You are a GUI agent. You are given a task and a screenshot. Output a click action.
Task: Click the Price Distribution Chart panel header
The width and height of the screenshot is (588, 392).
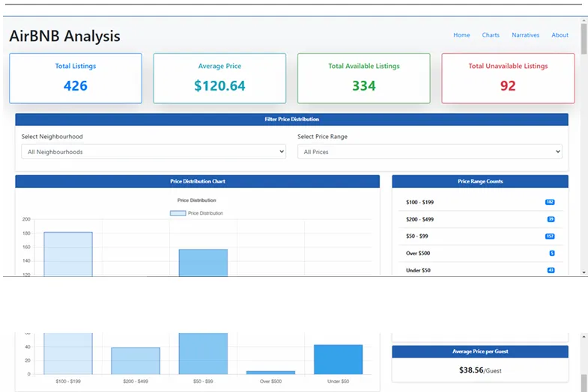pos(198,181)
